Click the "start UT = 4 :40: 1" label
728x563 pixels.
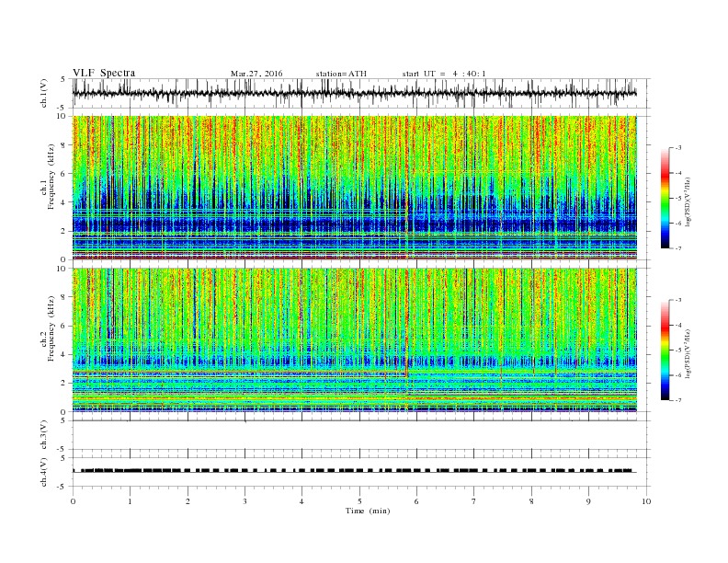point(444,74)
